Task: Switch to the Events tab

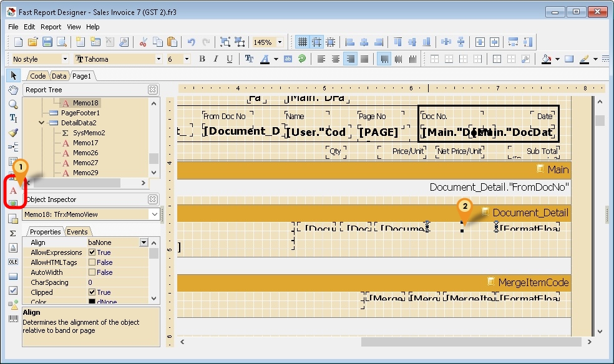Action: [77, 232]
